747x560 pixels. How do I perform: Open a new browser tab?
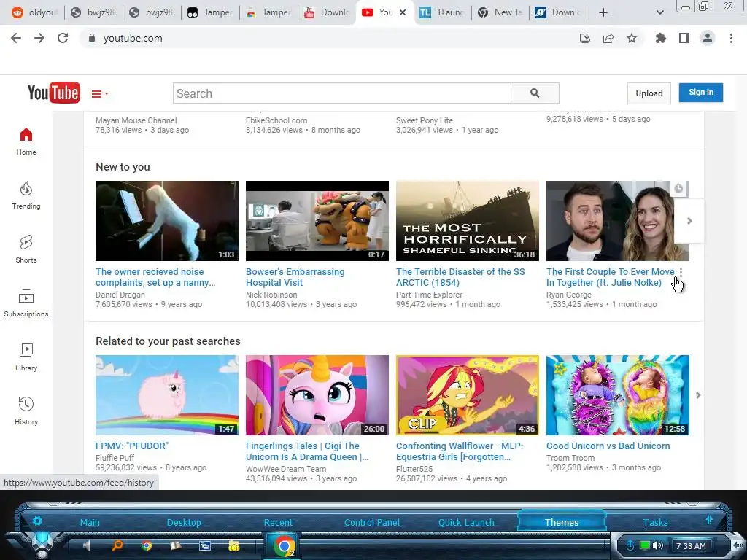(603, 12)
